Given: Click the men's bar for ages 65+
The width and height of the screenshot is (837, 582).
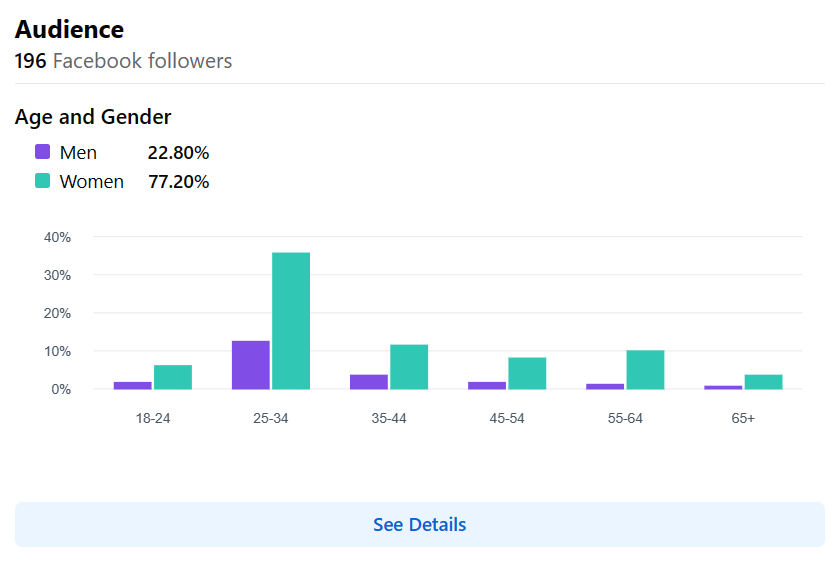Looking at the screenshot, I should [x=723, y=387].
